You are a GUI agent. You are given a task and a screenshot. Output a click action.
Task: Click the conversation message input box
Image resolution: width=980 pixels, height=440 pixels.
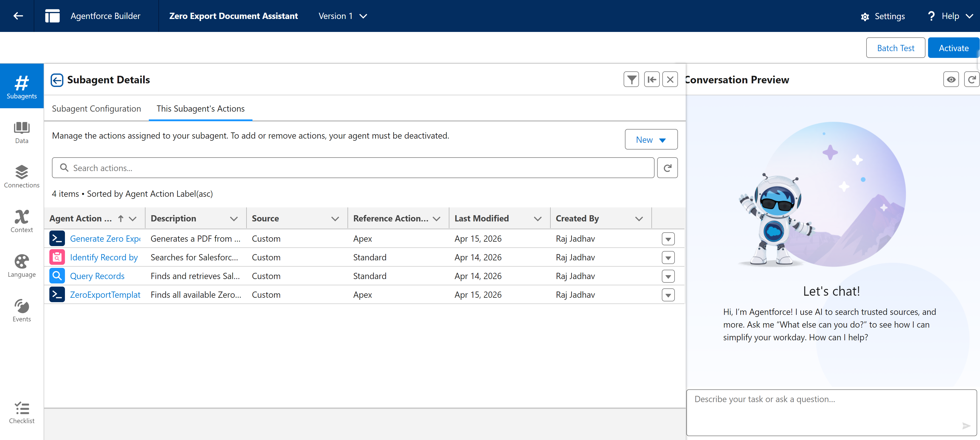pos(831,412)
